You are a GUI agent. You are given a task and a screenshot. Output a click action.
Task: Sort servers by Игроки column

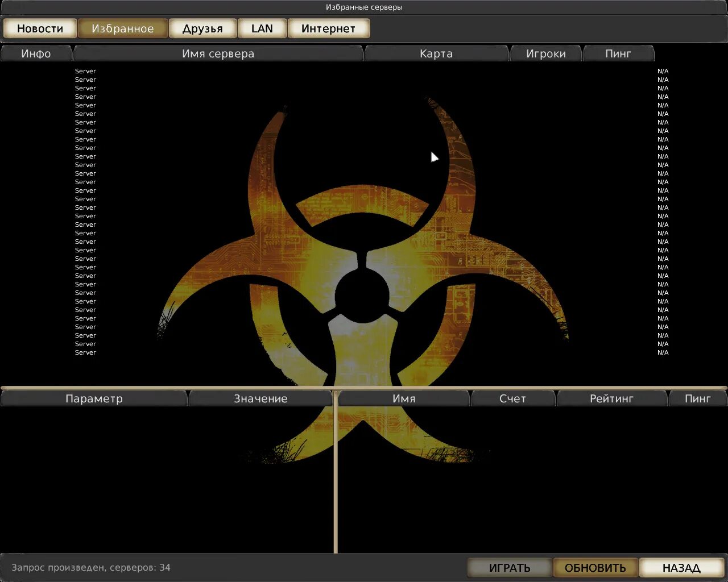(x=546, y=53)
